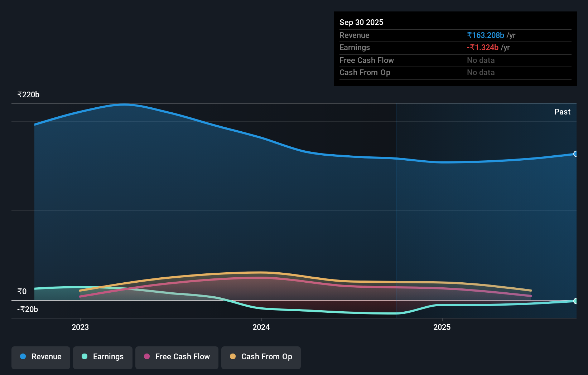The image size is (588, 375).
Task: Select the Past section of the chart
Action: (562, 112)
